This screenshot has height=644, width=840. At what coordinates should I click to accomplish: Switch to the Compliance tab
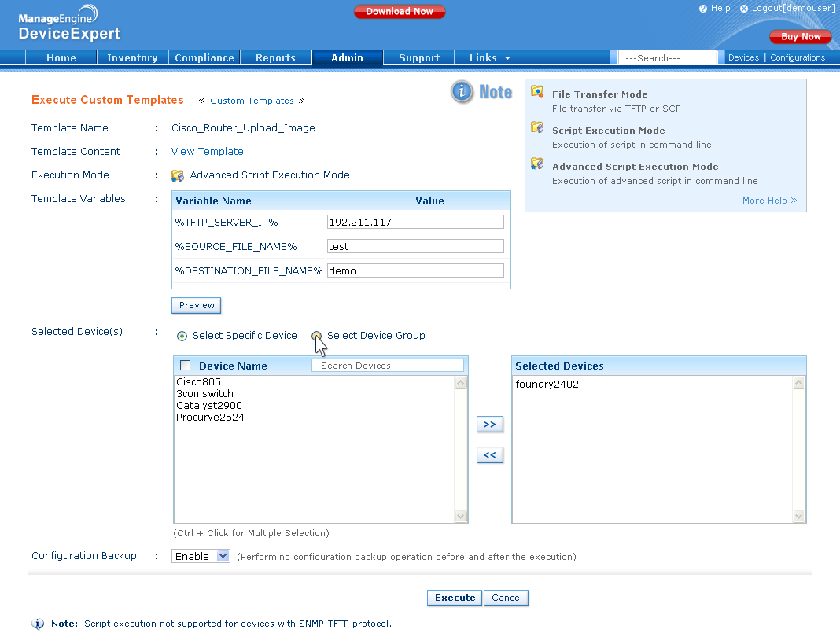(x=204, y=58)
